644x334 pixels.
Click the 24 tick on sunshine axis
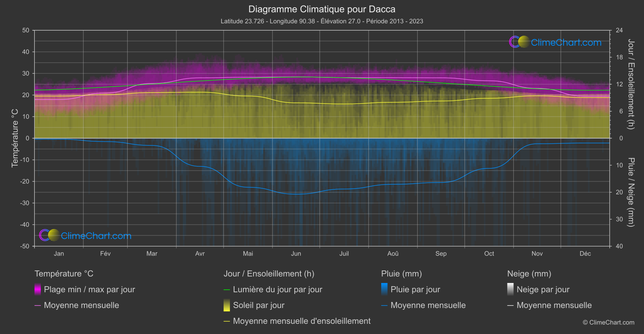tap(619, 30)
